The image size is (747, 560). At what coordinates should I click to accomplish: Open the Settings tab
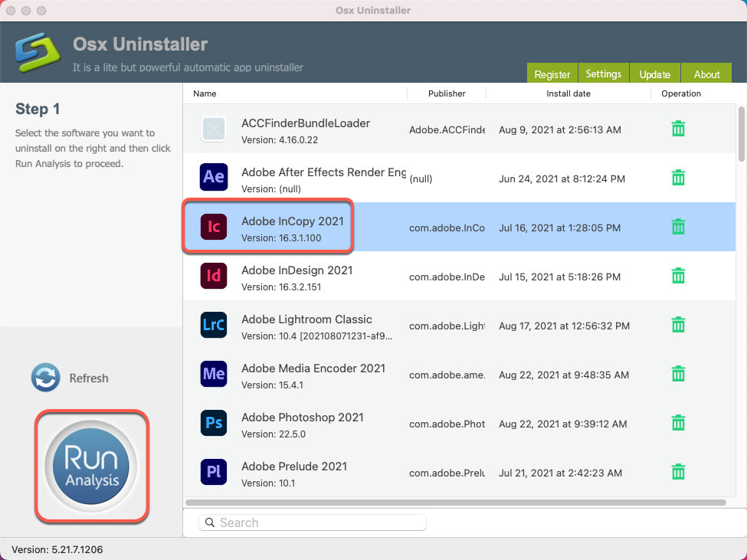603,74
